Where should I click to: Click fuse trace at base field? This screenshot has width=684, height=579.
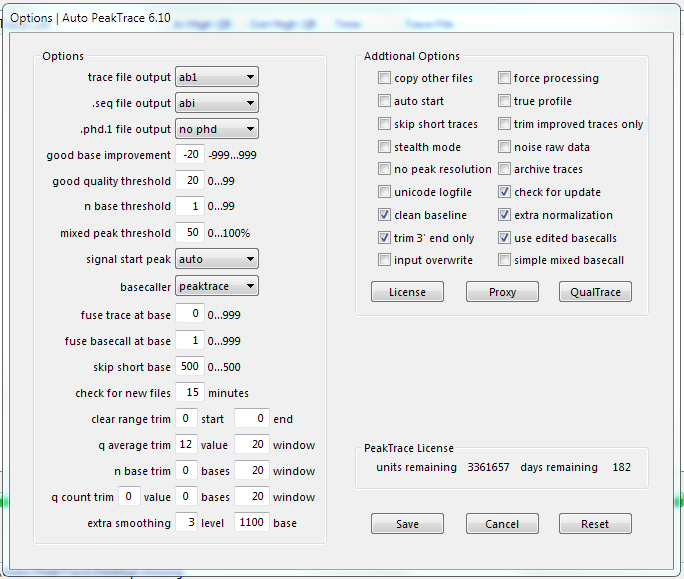tap(190, 314)
